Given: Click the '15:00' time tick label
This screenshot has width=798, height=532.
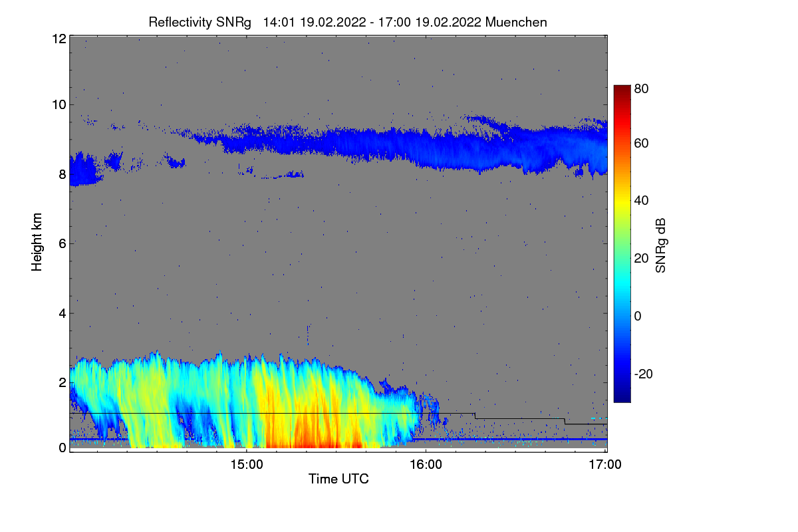Looking at the screenshot, I should coord(247,464).
